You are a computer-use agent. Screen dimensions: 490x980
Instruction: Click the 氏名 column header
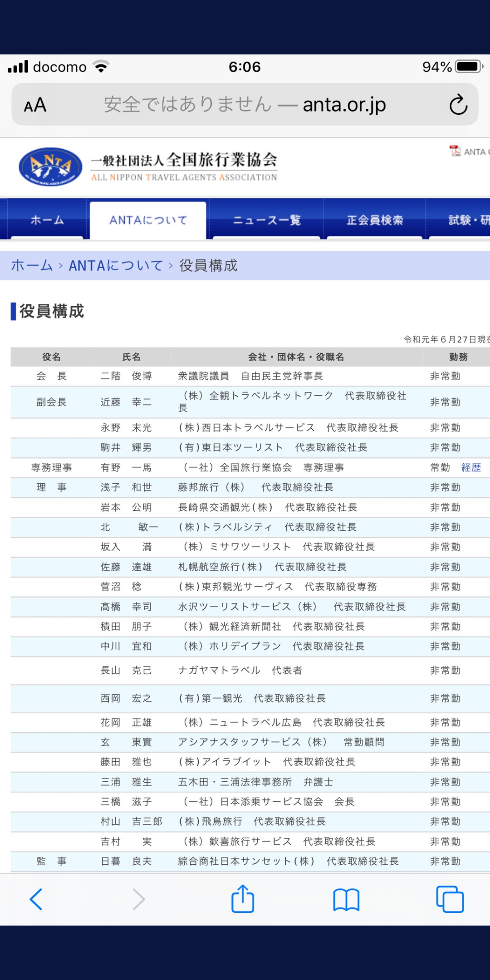[132, 357]
